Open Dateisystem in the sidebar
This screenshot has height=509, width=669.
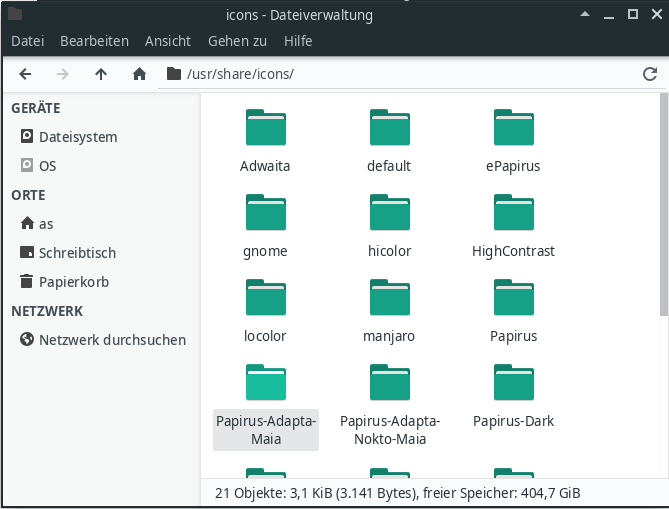(x=102, y=137)
